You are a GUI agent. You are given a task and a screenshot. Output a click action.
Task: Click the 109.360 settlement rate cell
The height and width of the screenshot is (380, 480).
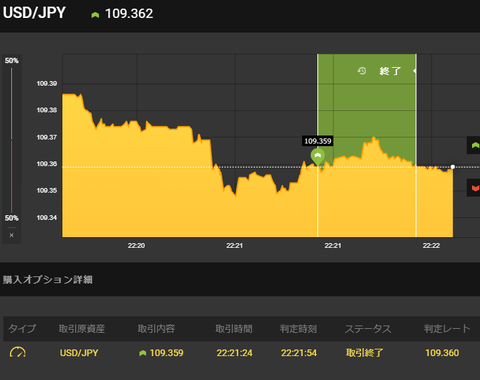442,353
